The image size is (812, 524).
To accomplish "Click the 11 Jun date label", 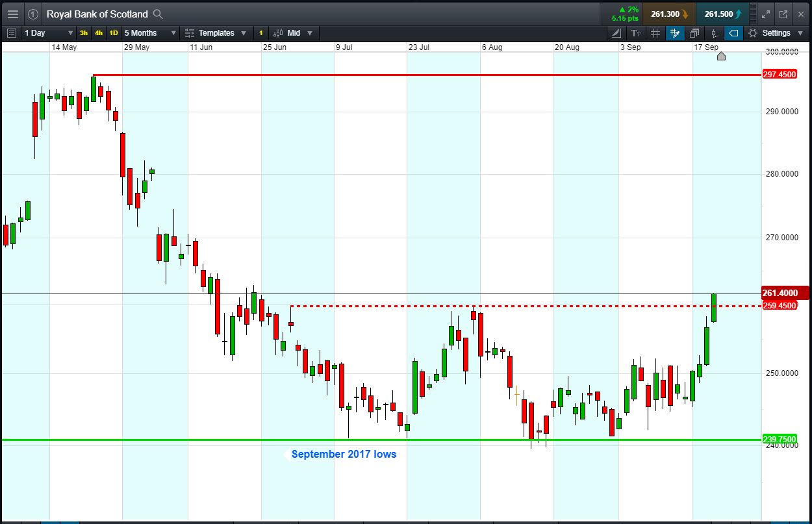I will 201,47.
